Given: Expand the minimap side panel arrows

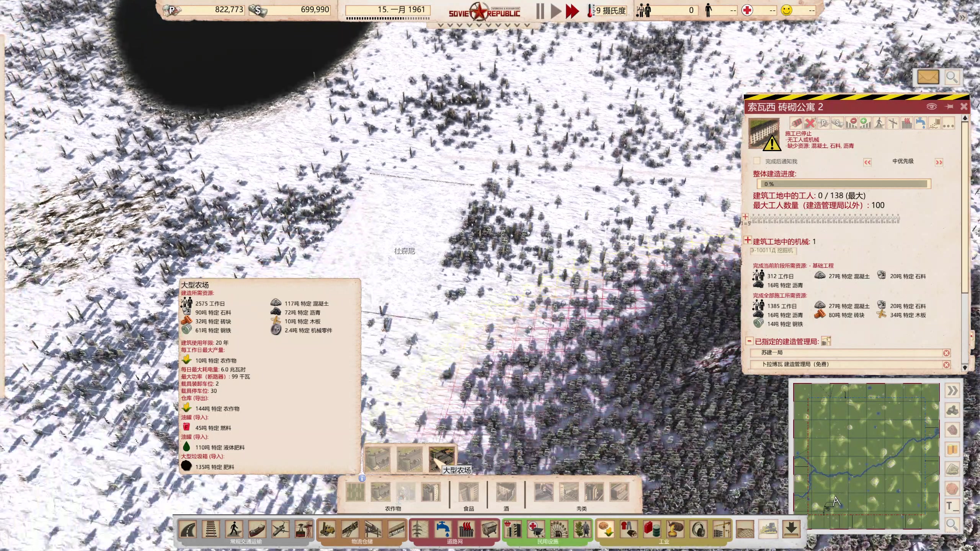Looking at the screenshot, I should coord(952,391).
